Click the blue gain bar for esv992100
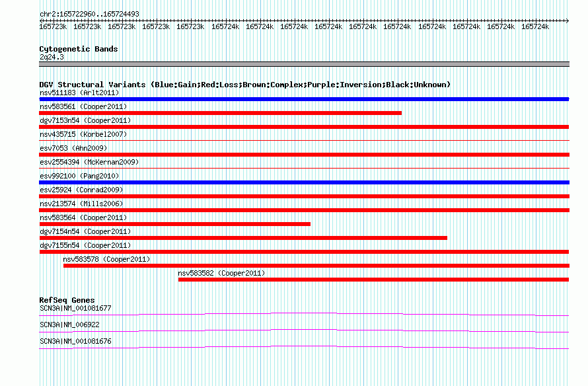Screen dimensions: 588x386 click(304, 182)
